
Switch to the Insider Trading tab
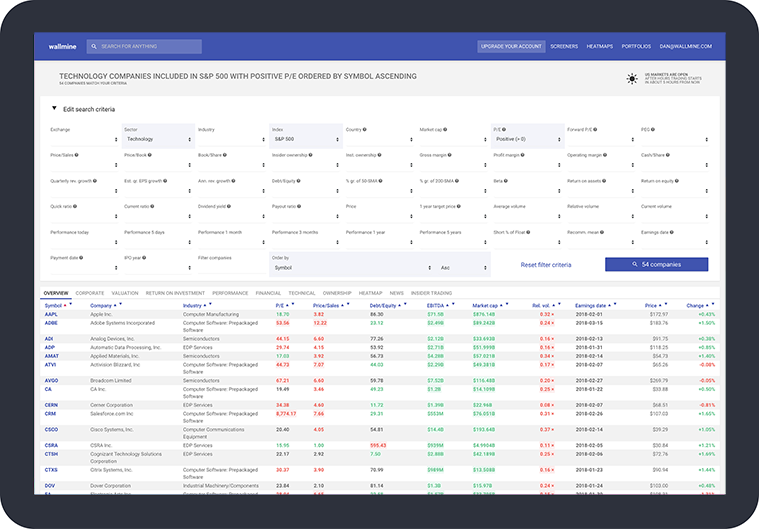coord(431,293)
